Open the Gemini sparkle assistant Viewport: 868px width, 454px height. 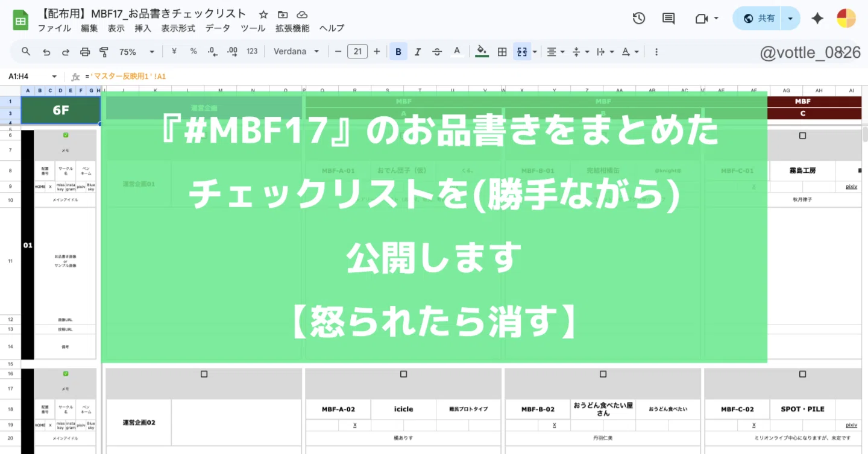pos(817,19)
